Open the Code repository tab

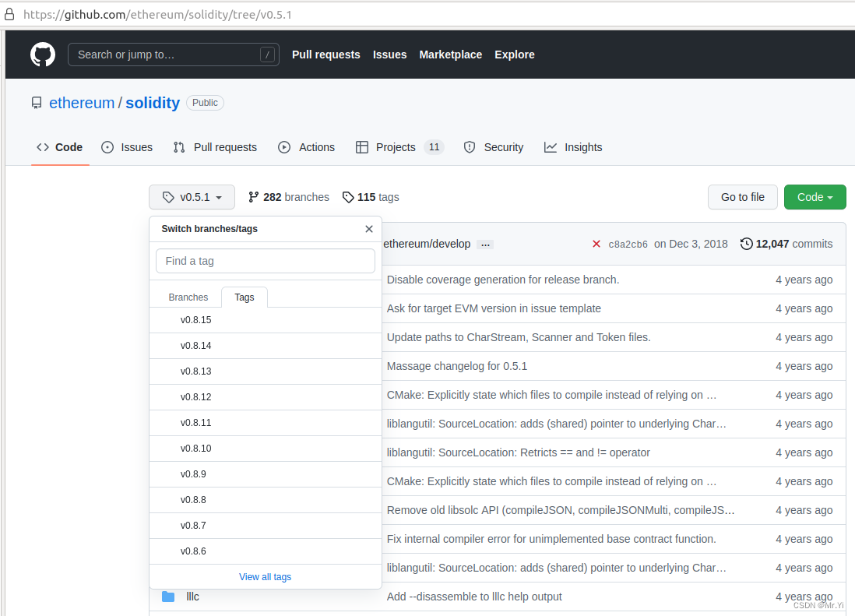point(59,147)
